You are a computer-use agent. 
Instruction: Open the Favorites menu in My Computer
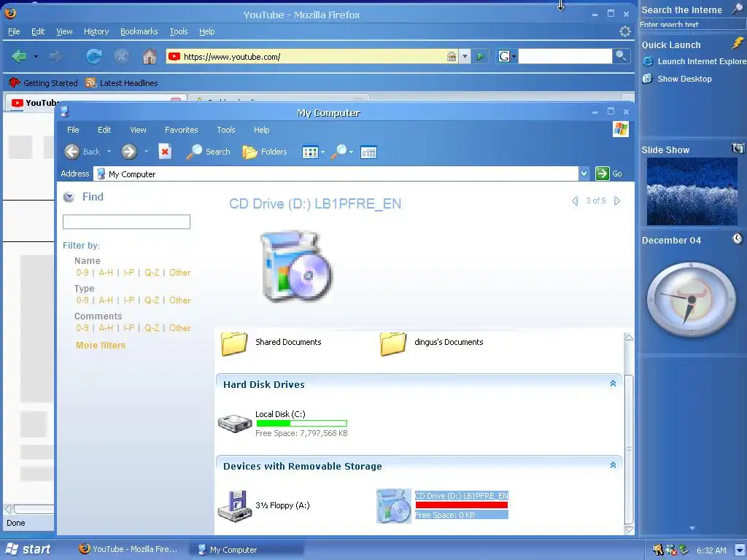[x=181, y=130]
